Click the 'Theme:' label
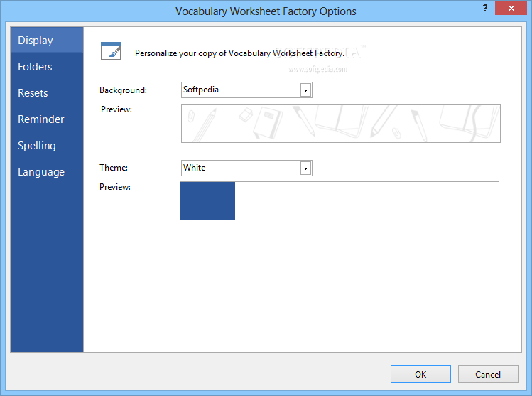Image resolution: width=532 pixels, height=396 pixels. [114, 168]
